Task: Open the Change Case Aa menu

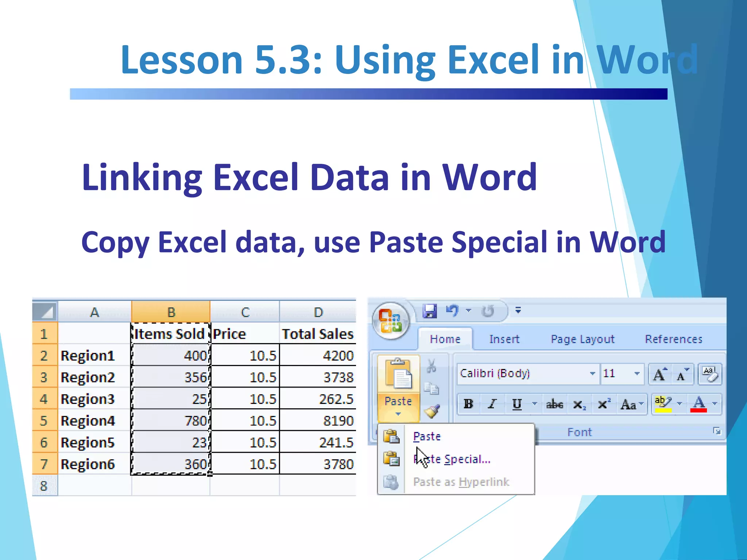Action: [x=632, y=404]
